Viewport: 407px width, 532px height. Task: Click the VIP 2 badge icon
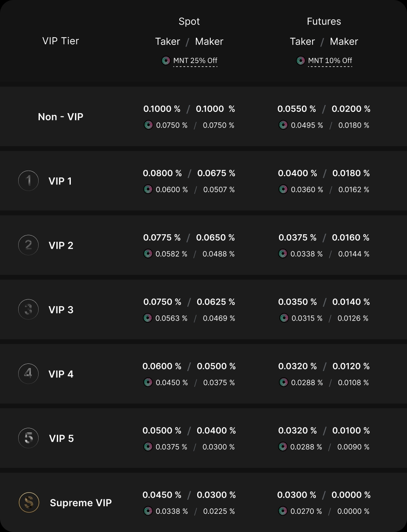(x=28, y=245)
